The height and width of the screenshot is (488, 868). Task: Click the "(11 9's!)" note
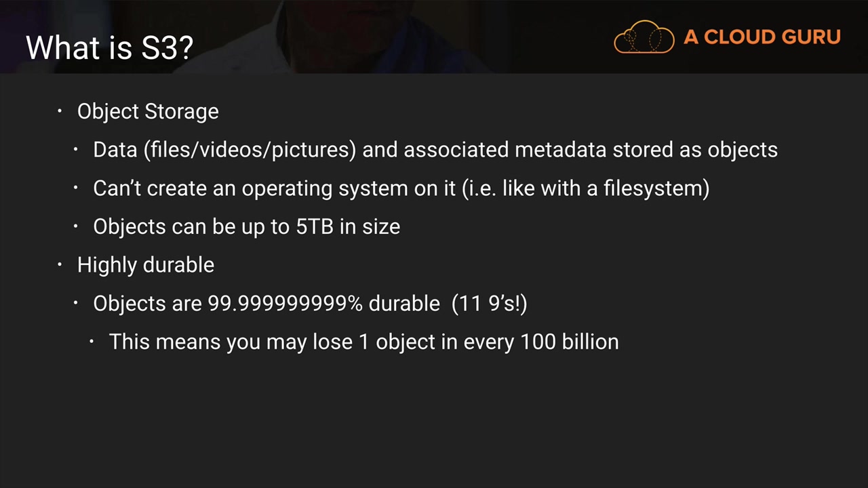point(489,303)
